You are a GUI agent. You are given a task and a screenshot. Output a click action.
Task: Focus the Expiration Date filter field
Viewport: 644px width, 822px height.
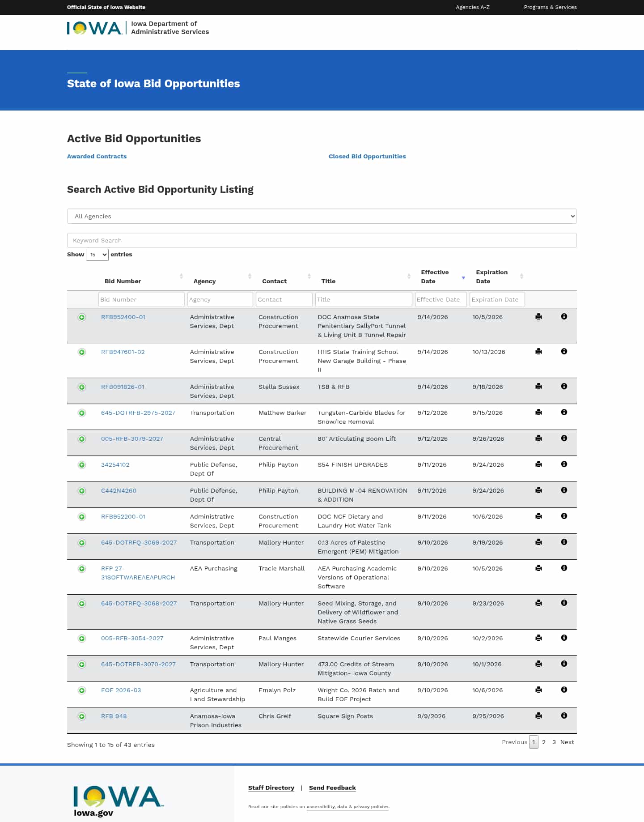point(497,299)
